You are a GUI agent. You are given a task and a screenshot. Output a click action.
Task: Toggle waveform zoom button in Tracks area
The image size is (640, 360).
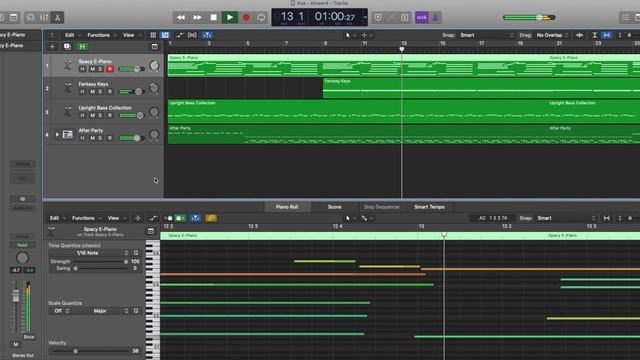[x=580, y=35]
